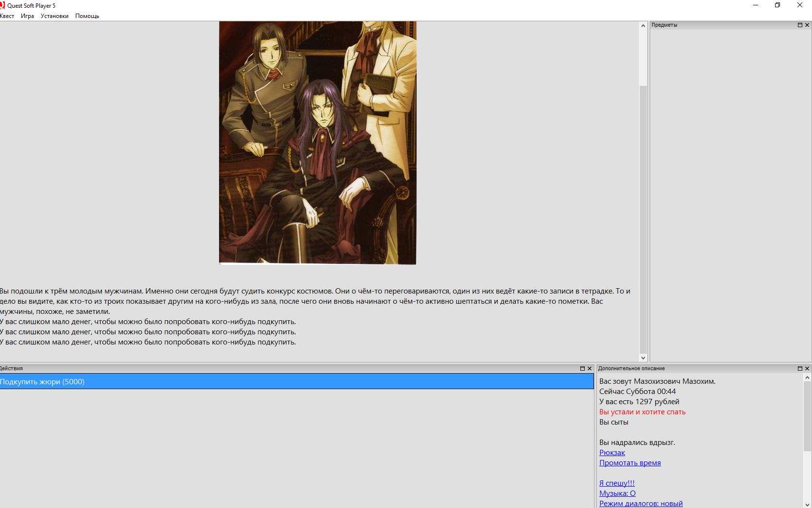Screen dimensions: 812x508
Task: Restore down the Quest Soft Player window
Action: [778, 5]
